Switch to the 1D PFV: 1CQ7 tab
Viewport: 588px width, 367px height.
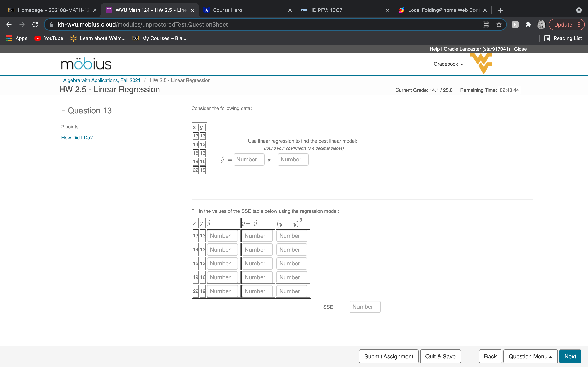pyautogui.click(x=326, y=10)
